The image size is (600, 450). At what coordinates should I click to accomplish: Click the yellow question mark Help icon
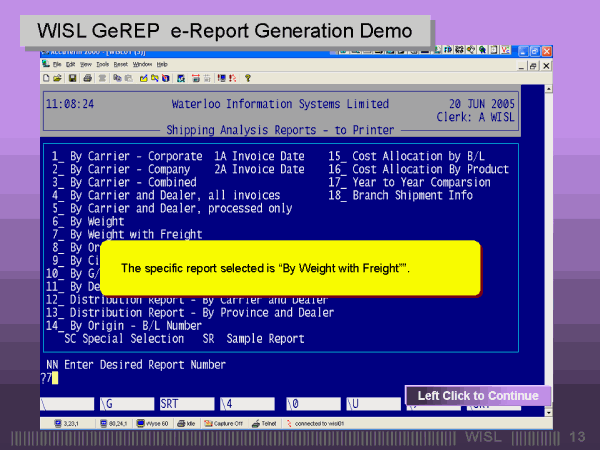coord(247,77)
